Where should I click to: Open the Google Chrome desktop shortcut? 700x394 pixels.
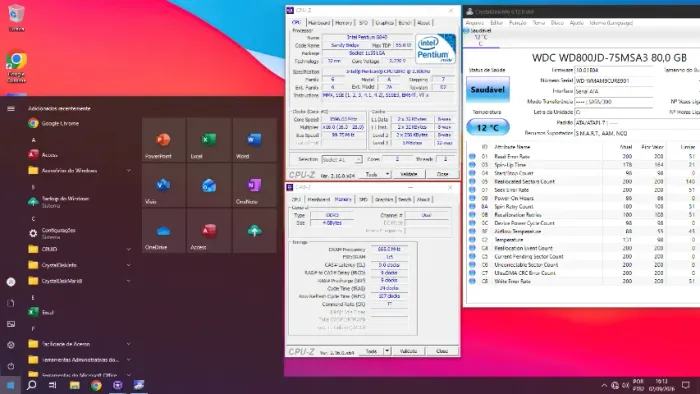tap(17, 66)
